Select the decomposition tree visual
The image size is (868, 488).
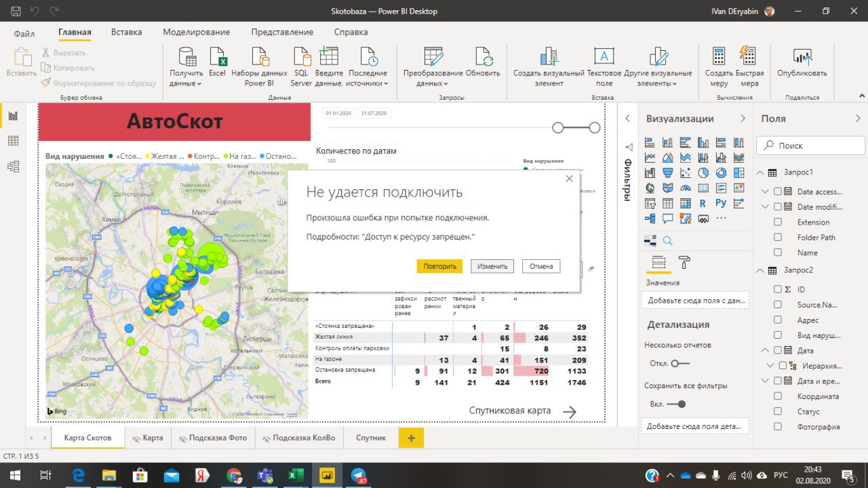[x=650, y=219]
